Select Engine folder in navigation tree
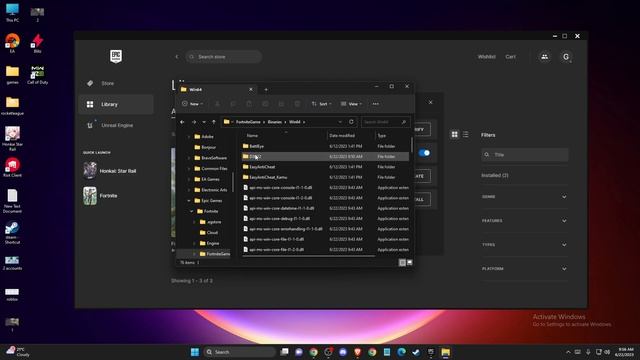Screen dimensions: 640x360 (x=213, y=243)
